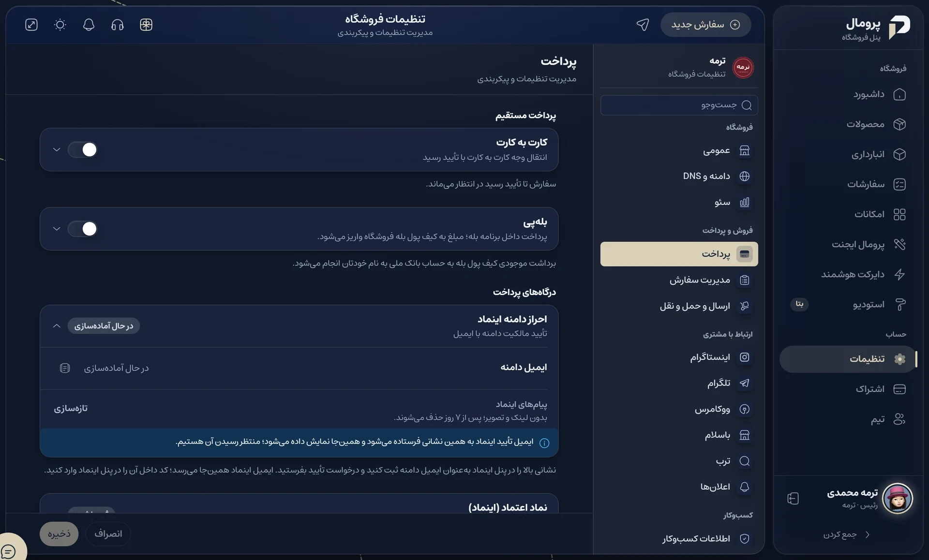
Task: Click the نماد اعتماد (اینماد) heading
Action: (508, 507)
